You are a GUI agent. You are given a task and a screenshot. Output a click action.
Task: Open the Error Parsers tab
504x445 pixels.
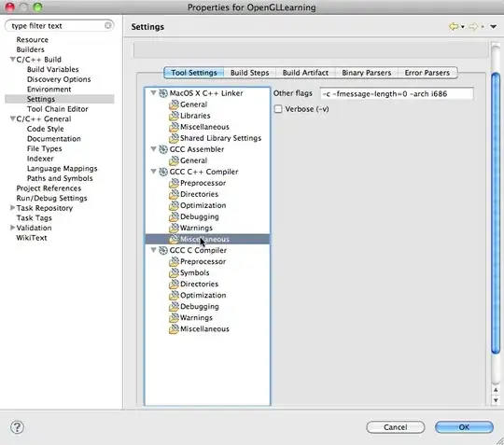(427, 73)
